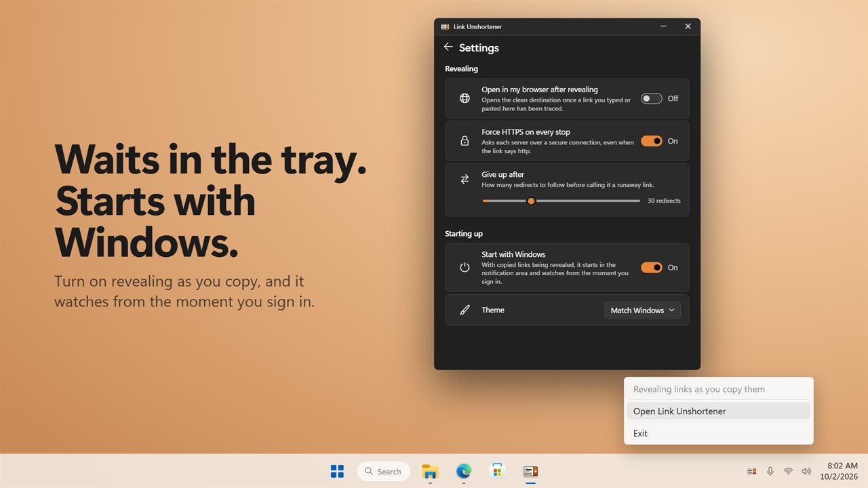This screenshot has width=868, height=488.
Task: Click the microphone icon in the system tray
Action: [770, 471]
